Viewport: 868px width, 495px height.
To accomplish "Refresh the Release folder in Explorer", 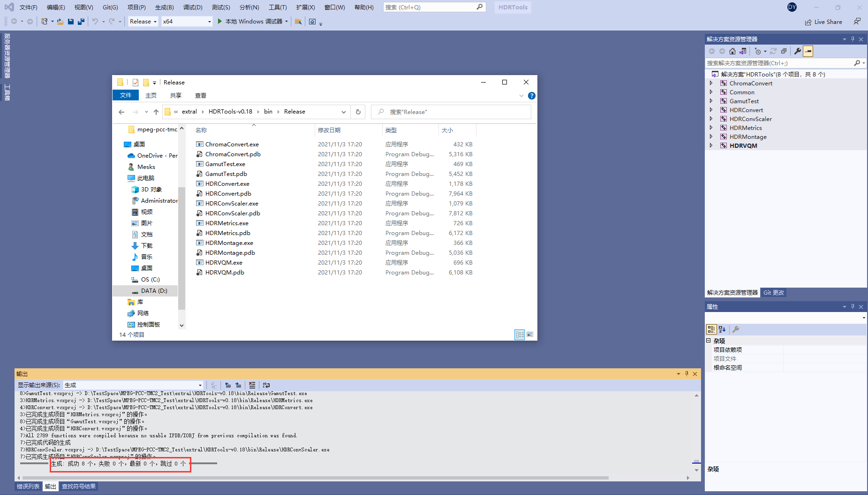I will click(x=358, y=112).
